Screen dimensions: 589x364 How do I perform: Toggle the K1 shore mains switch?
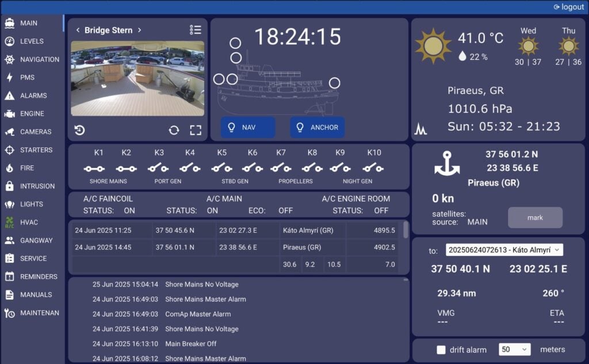(x=94, y=168)
